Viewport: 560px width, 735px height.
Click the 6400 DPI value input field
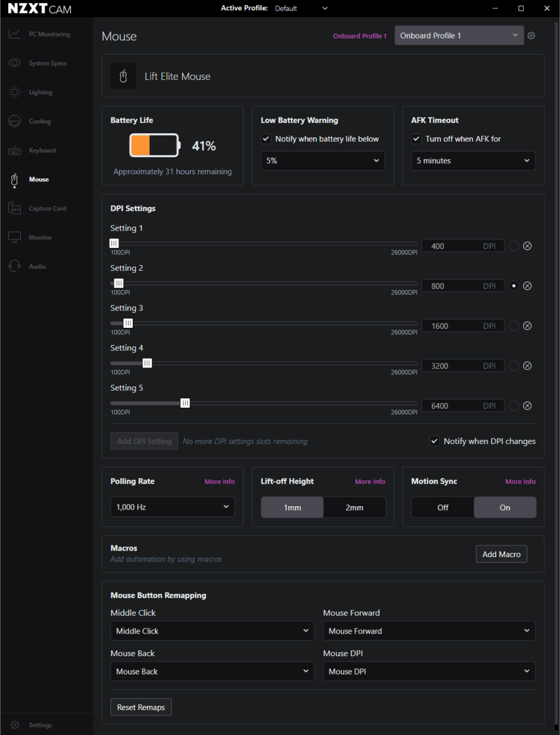463,406
